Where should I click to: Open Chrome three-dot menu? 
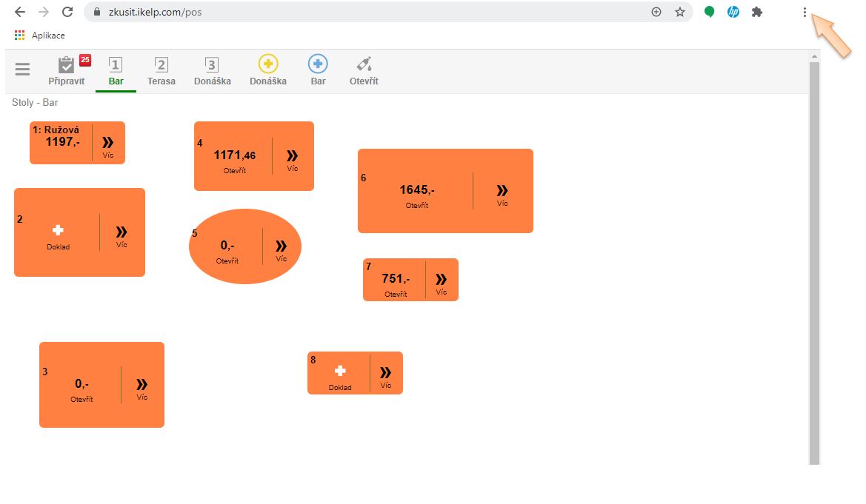(x=805, y=12)
